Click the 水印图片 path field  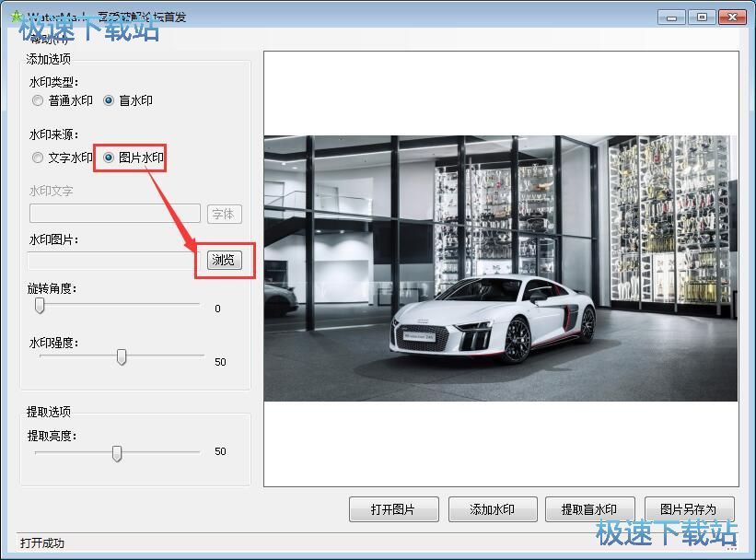110,260
